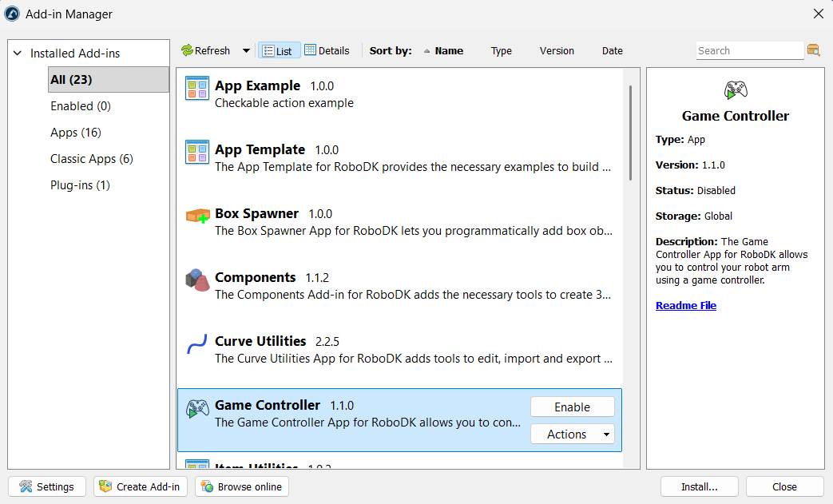Click the Box Spawner orange box icon

[x=196, y=216]
